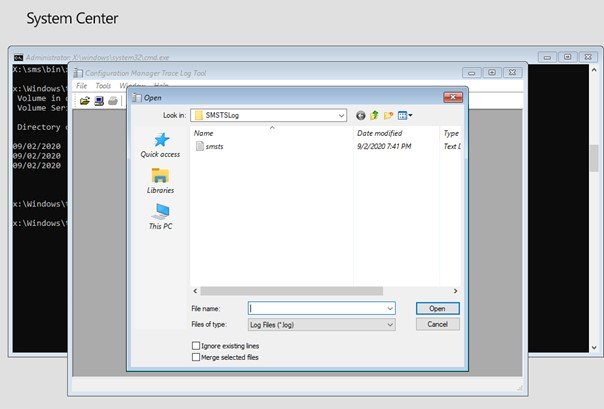Maximize the cmd.exe window

[x=567, y=57]
